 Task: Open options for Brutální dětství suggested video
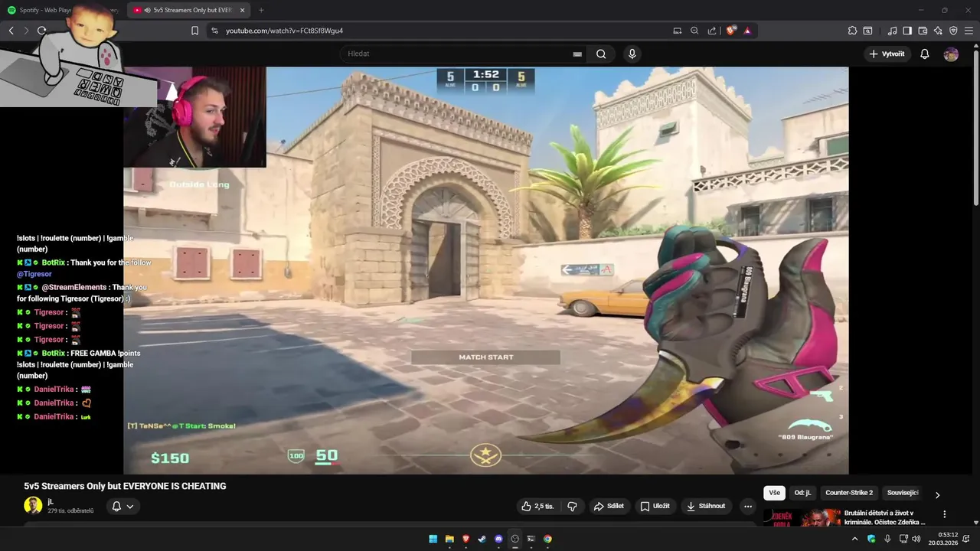(x=944, y=514)
